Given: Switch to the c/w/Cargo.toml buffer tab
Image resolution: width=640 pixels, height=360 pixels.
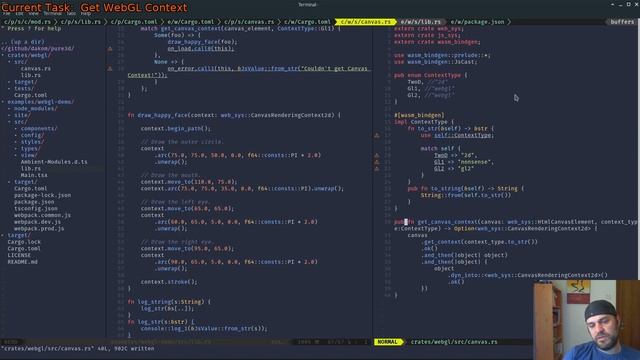Looking at the screenshot, I should pos(307,22).
